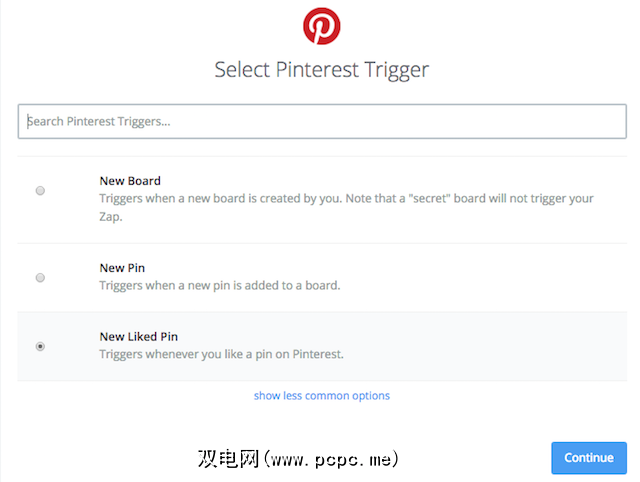Click the Pinterest logo icon
Viewport: 640px width, 482px height.
(x=322, y=26)
